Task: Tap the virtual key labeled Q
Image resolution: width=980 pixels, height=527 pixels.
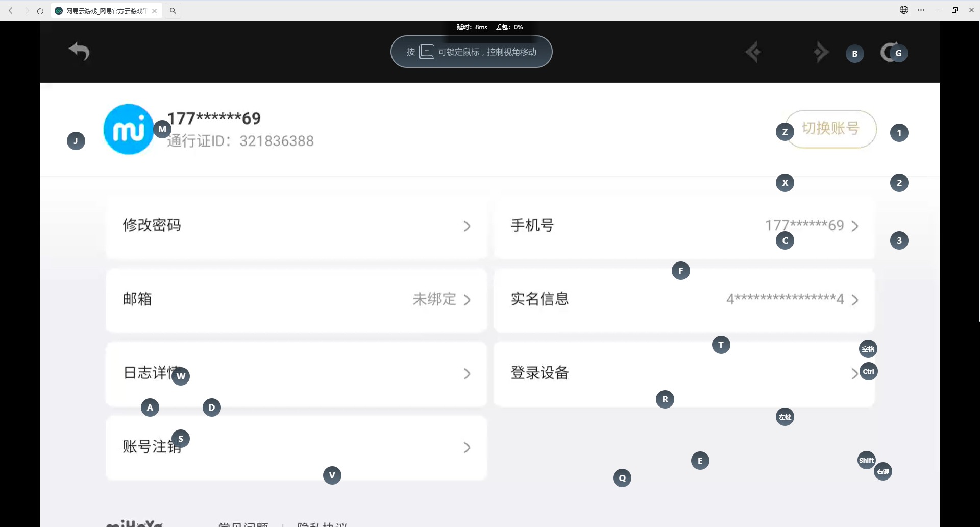Action: pos(622,478)
